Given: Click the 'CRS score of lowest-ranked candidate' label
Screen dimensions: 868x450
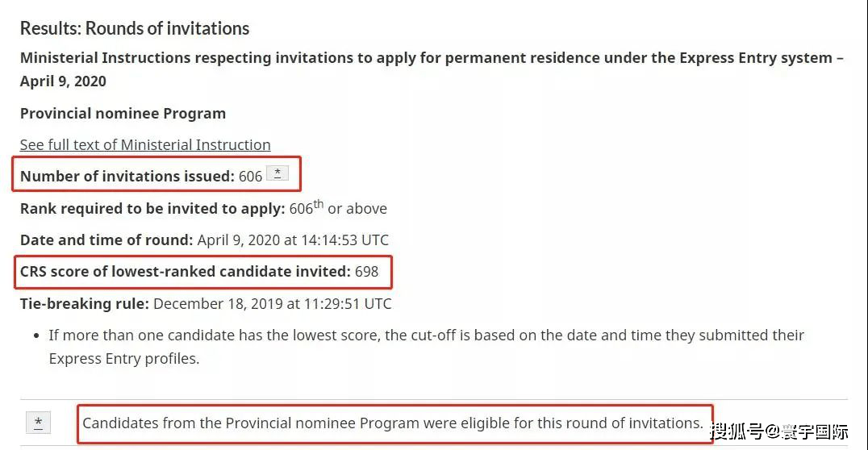Looking at the screenshot, I should 186,272.
